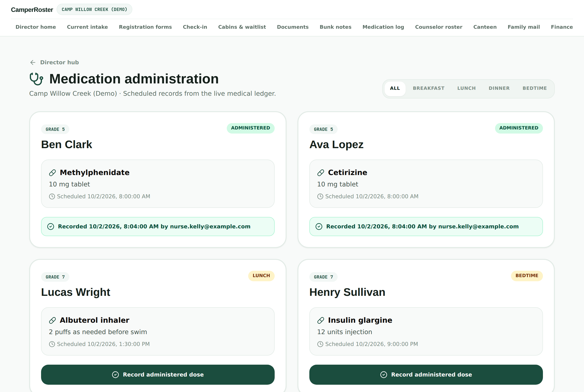The height and width of the screenshot is (392, 584).
Task: Click the check icon in Ben Clark's recorded banner
Action: click(51, 227)
